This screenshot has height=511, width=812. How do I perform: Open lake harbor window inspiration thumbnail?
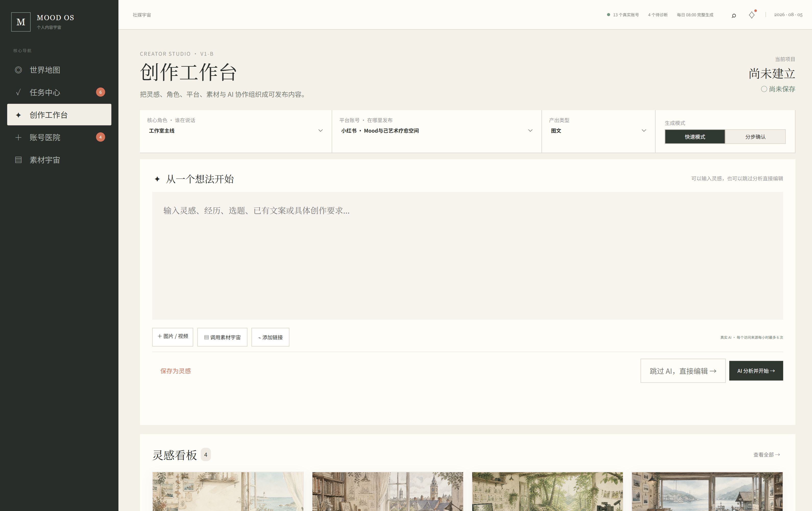point(707,491)
